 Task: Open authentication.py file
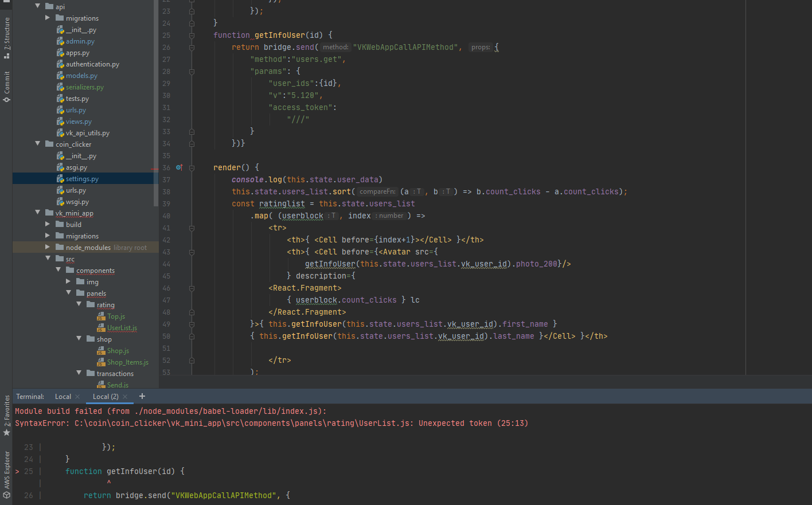coord(92,64)
